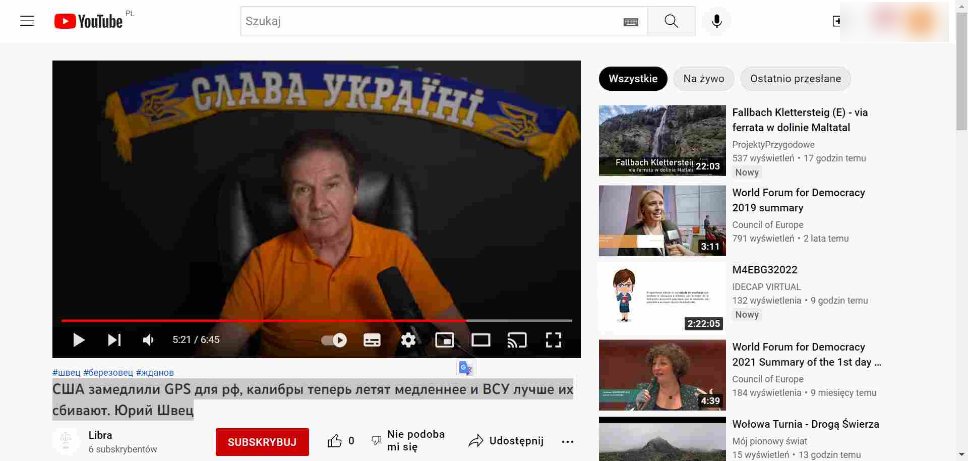Play the video
Viewport: 968px width, 461px height.
tap(78, 339)
